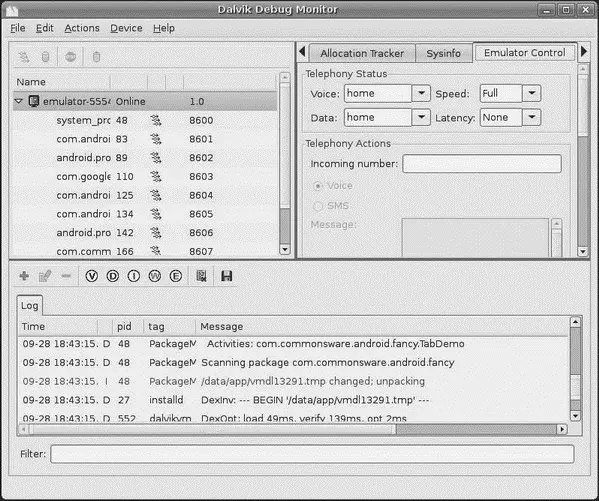This screenshot has height=501, width=599.
Task: Click the Update Heap cylinder icon
Action: pyautogui.click(x=45, y=57)
